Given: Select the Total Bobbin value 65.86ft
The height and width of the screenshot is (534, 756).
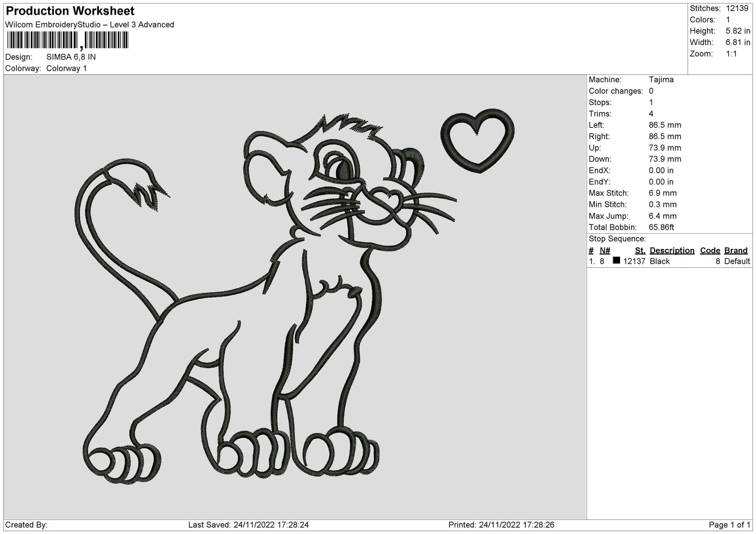Looking at the screenshot, I should pyautogui.click(x=662, y=228).
